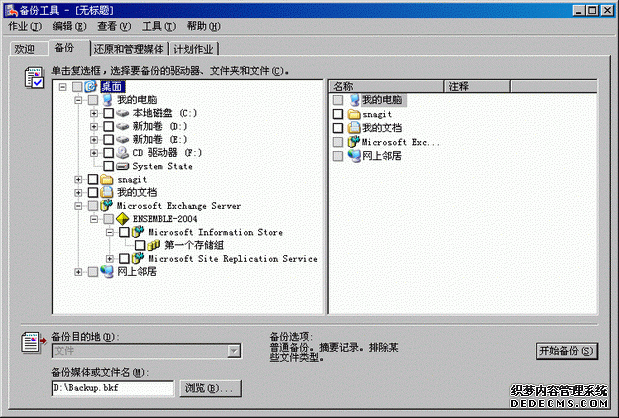619x418 pixels.
Task: Open the 编辑(E) menu
Action: tap(69, 26)
